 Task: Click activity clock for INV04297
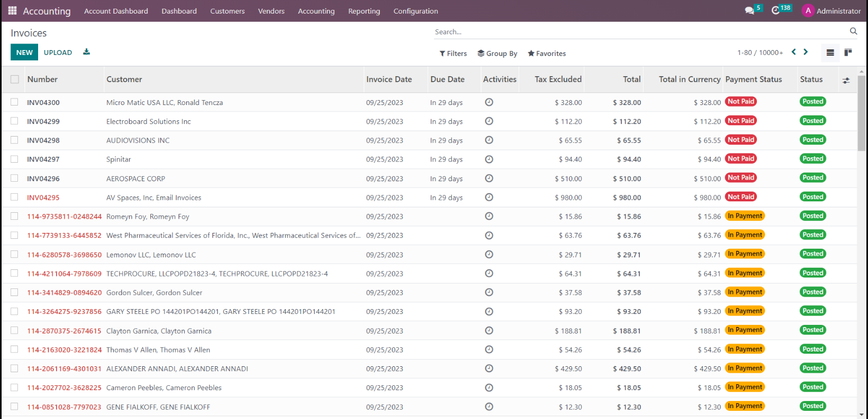pyautogui.click(x=489, y=159)
